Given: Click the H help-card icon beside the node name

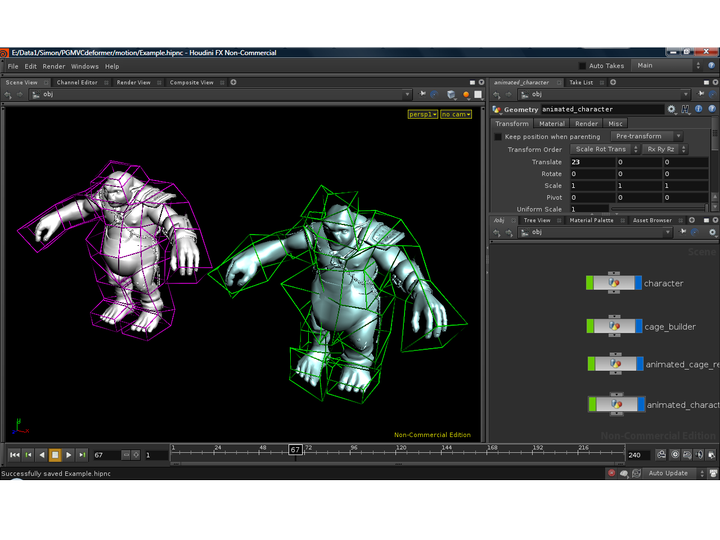Looking at the screenshot, I should tap(685, 109).
